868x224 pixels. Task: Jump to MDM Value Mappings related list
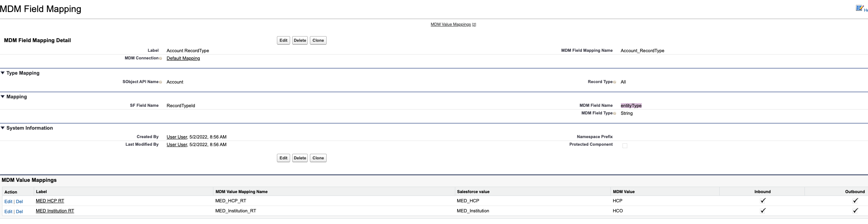coord(450,24)
